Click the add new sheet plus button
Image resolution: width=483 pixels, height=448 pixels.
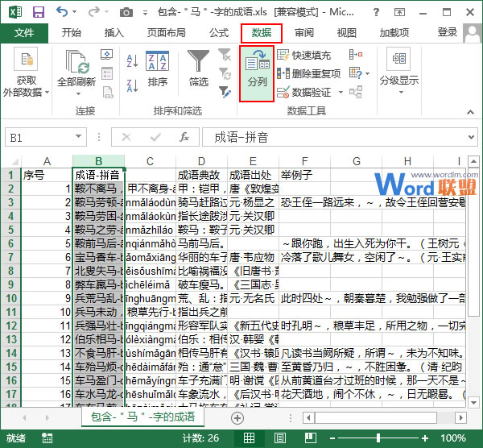pos(237,417)
